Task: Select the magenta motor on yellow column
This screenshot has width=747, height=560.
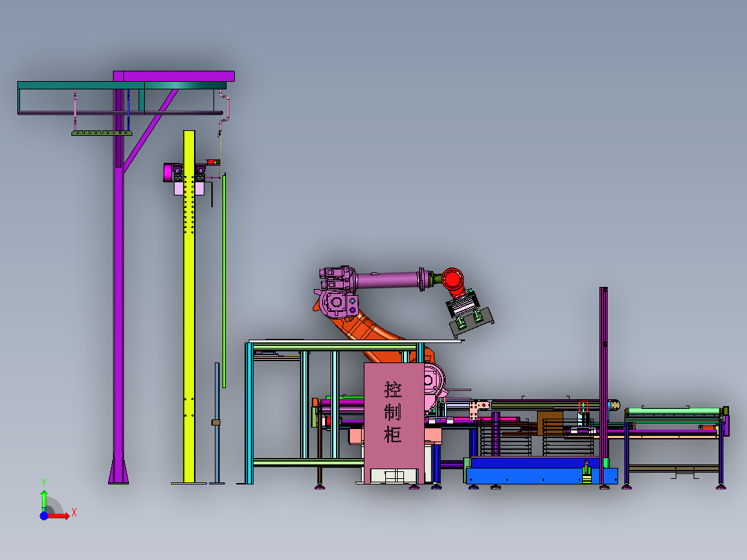Action: click(168, 173)
